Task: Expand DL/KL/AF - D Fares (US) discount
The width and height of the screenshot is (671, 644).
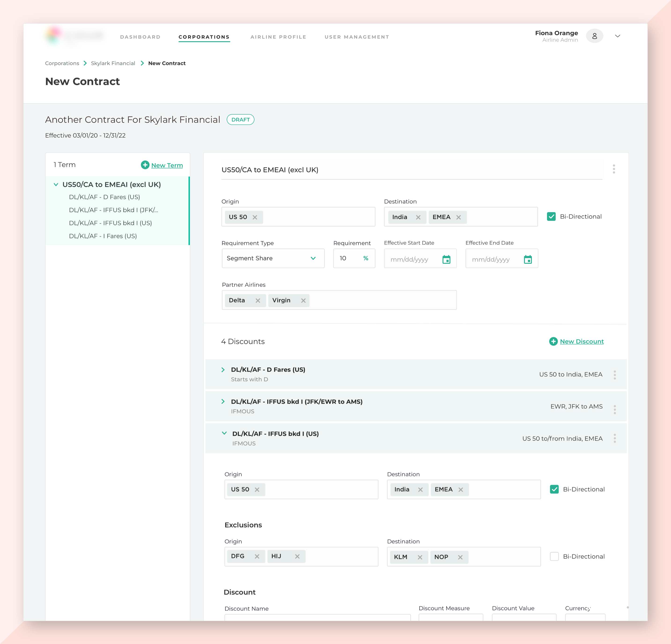Action: coord(223,370)
